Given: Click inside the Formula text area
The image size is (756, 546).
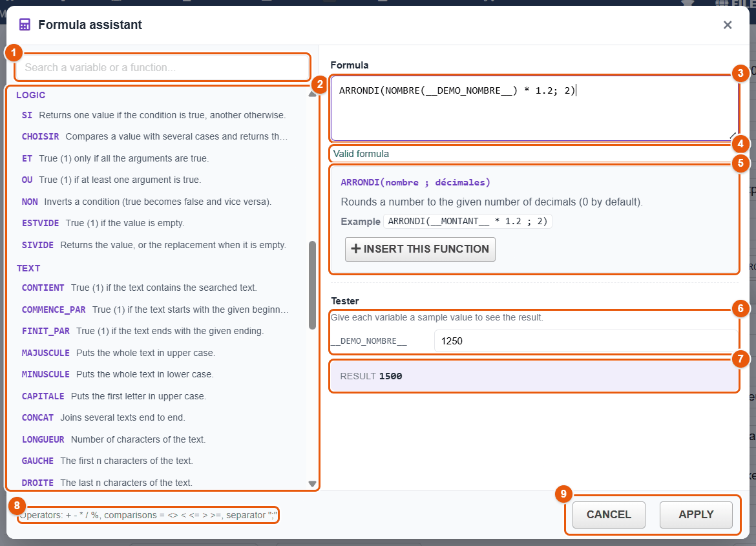Looking at the screenshot, I should 534,108.
